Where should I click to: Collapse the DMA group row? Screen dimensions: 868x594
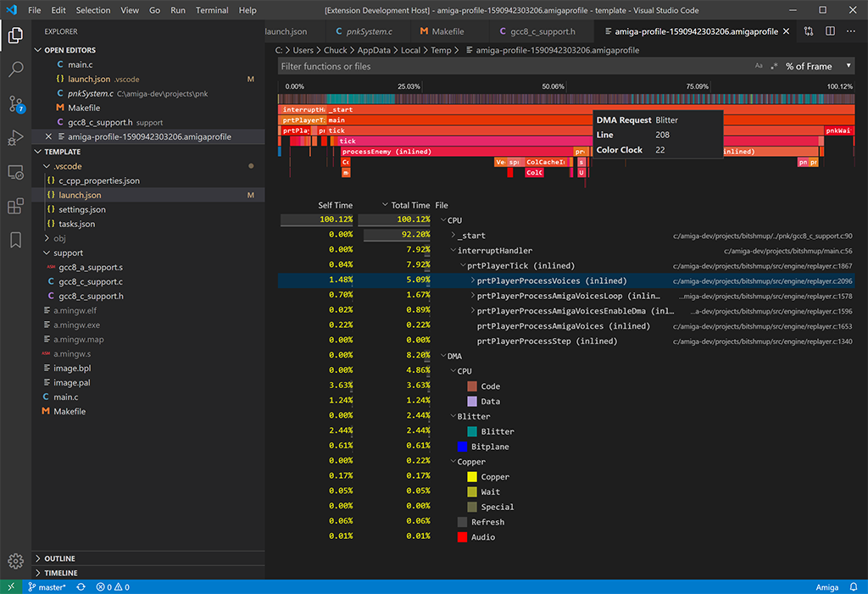[443, 356]
